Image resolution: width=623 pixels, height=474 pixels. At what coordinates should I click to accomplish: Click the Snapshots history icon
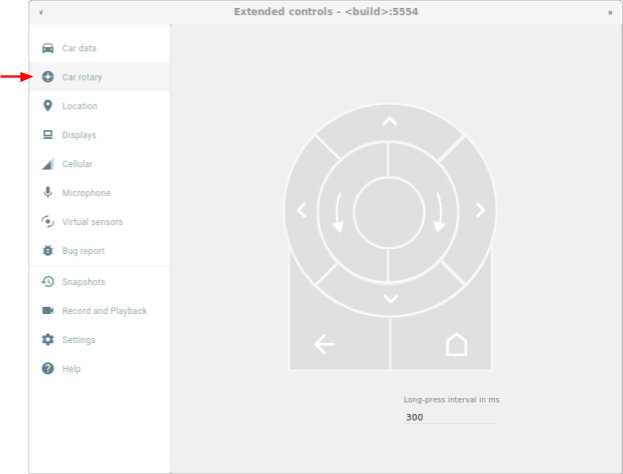(48, 282)
